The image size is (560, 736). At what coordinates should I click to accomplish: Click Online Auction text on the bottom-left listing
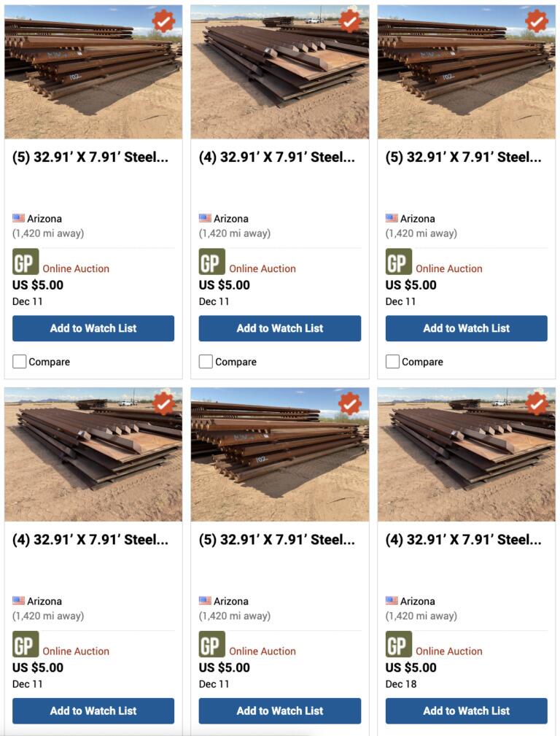[x=76, y=651]
